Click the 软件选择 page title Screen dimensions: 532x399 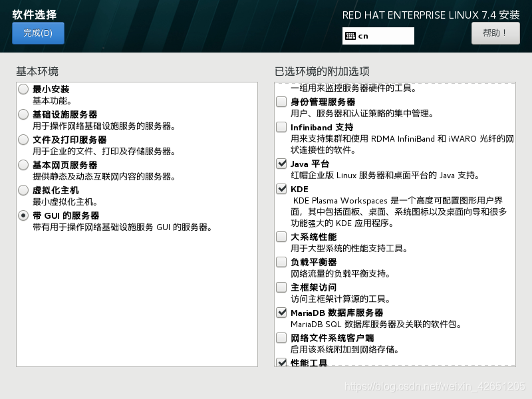[x=35, y=15]
